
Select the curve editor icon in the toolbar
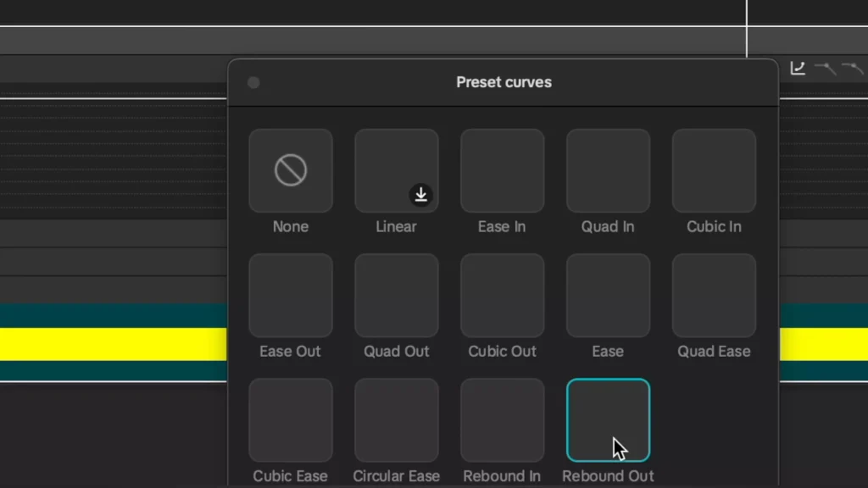pyautogui.click(x=797, y=68)
